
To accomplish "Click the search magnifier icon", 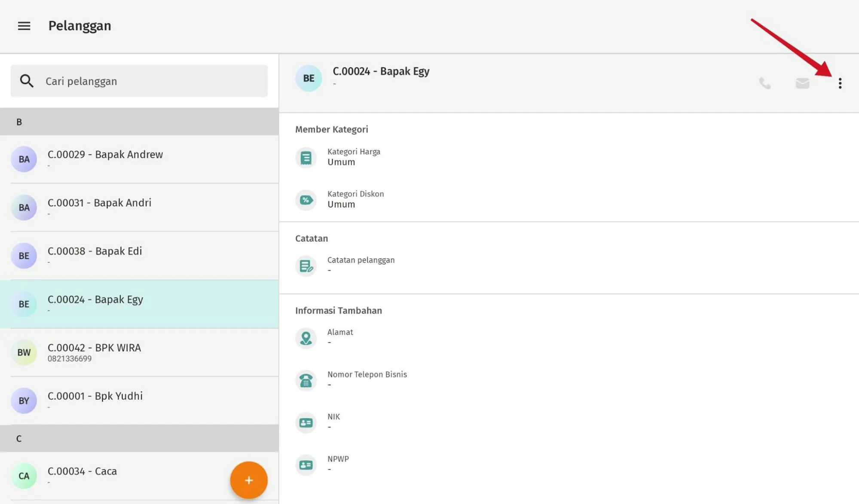I will click(x=27, y=81).
